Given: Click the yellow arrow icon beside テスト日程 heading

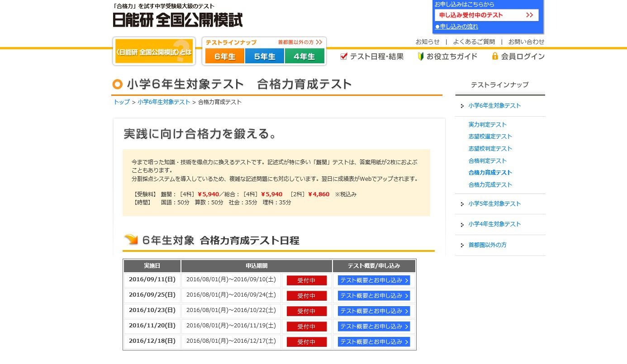Looking at the screenshot, I should [130, 239].
